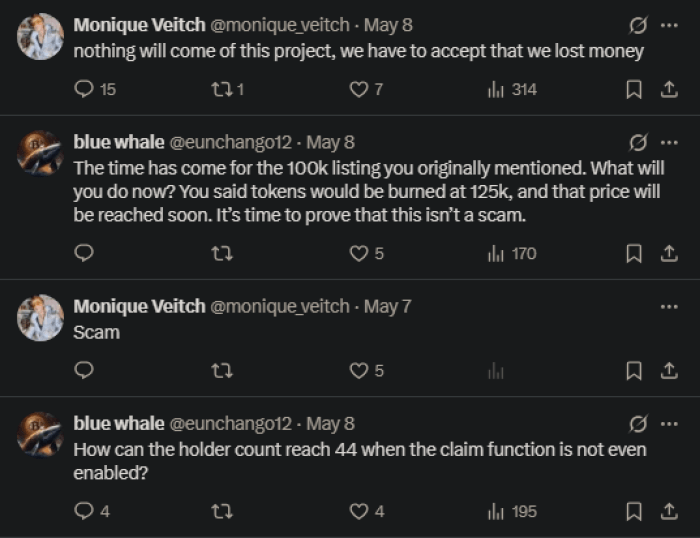The width and height of the screenshot is (700, 538).
Task: Bookmark the 100k listing tweet
Action: click(633, 254)
